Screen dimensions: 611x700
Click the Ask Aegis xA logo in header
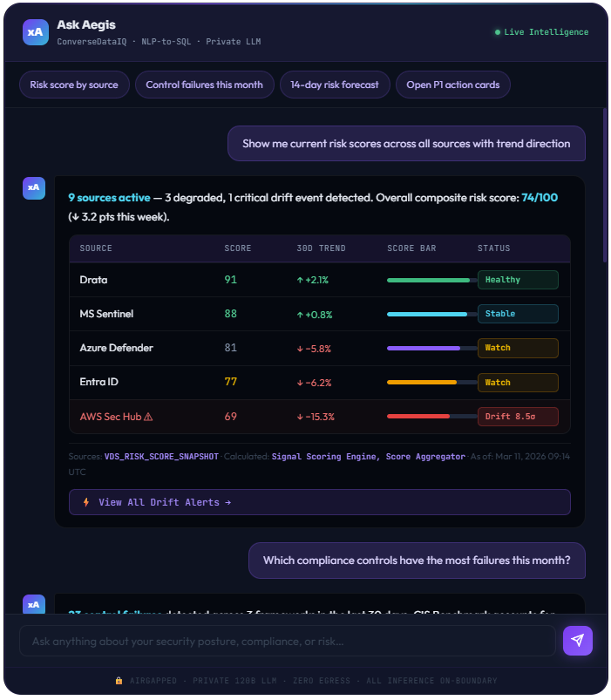(x=35, y=32)
